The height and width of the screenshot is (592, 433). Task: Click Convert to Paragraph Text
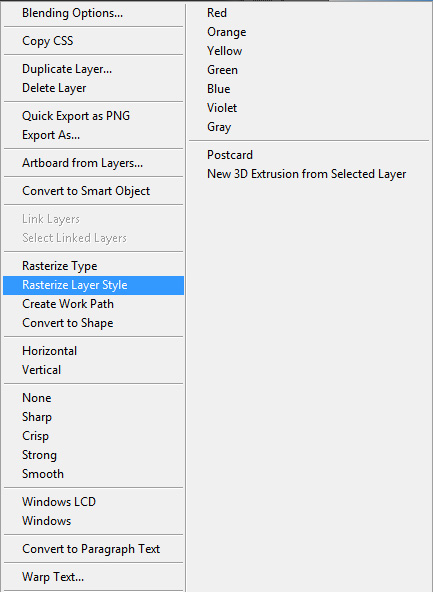pyautogui.click(x=93, y=549)
